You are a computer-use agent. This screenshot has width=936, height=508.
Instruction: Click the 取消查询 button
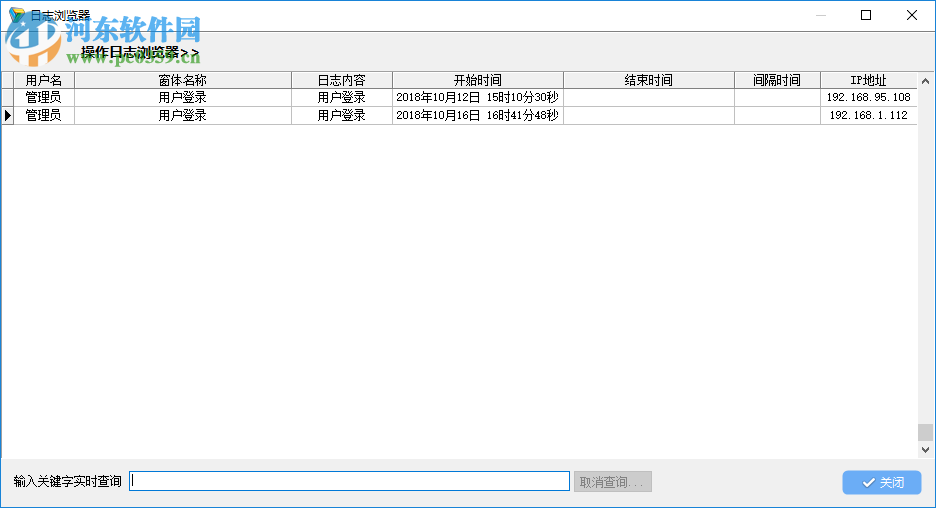[x=612, y=482]
